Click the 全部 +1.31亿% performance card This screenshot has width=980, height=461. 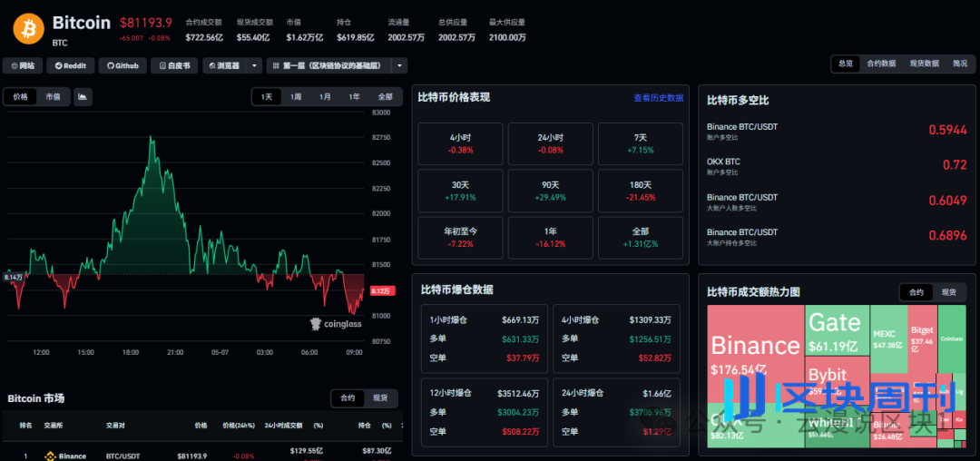pyautogui.click(x=641, y=238)
